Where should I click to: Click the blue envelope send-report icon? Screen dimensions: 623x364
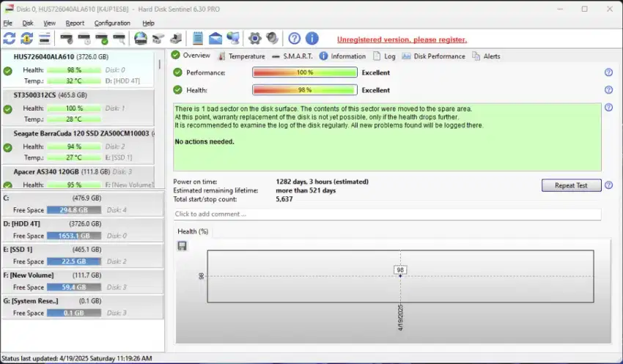click(215, 39)
